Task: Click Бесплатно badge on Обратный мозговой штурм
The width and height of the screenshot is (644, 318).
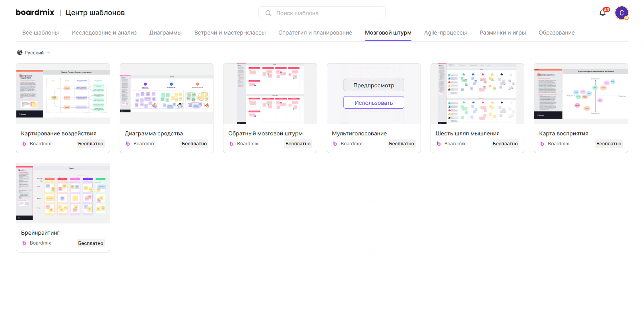Action: [x=298, y=144]
